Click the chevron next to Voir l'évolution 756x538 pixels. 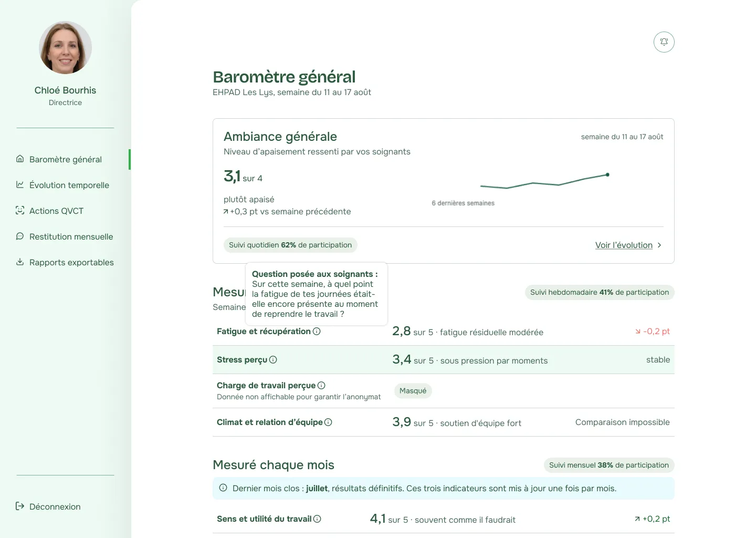(x=659, y=245)
